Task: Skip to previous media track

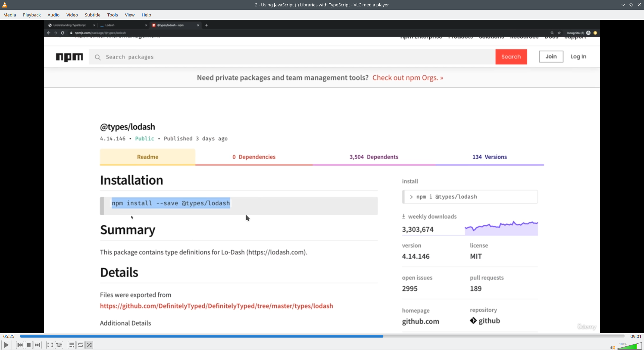Action: click(20, 345)
